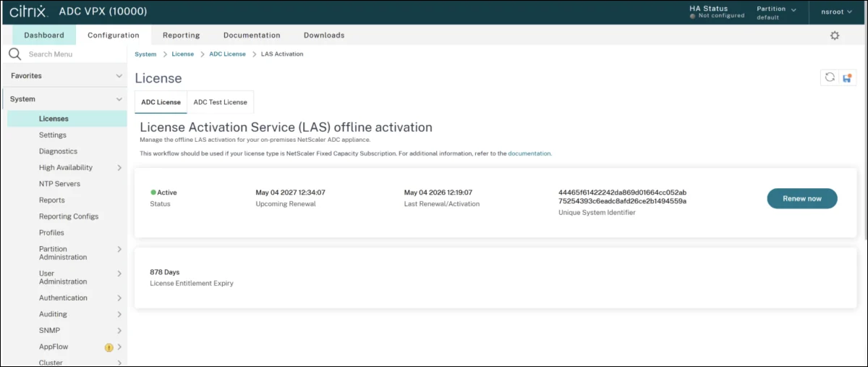868x367 pixels.
Task: Expand the AppFlow submenu arrow
Action: (119, 347)
